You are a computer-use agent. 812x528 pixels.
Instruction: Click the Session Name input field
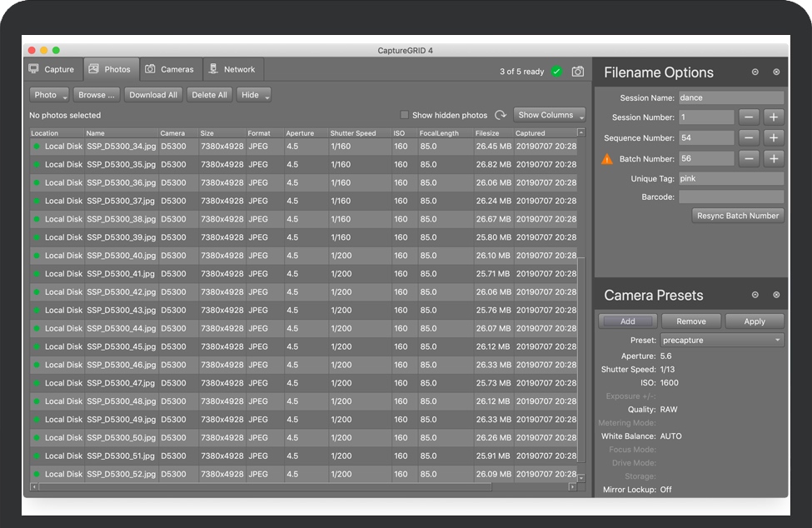click(730, 97)
